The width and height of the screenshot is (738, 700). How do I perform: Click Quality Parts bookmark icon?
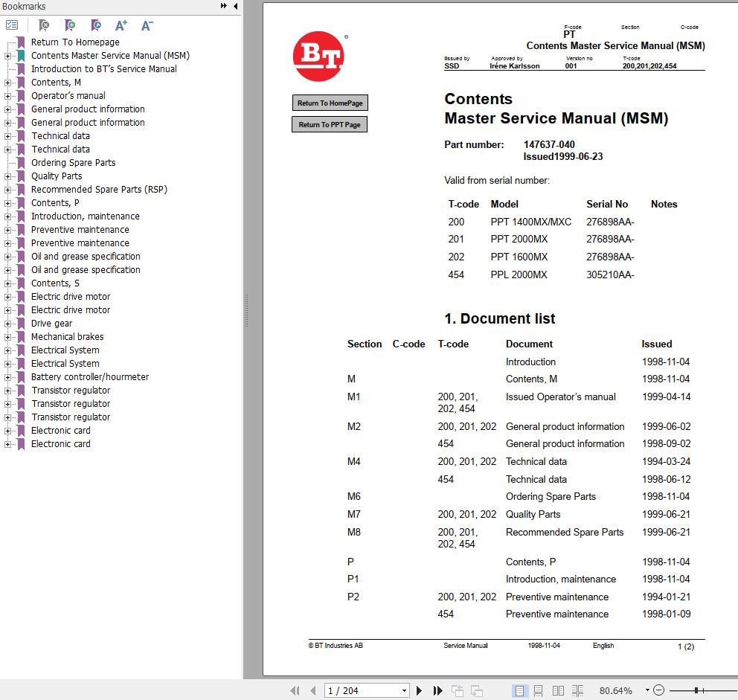(21, 176)
